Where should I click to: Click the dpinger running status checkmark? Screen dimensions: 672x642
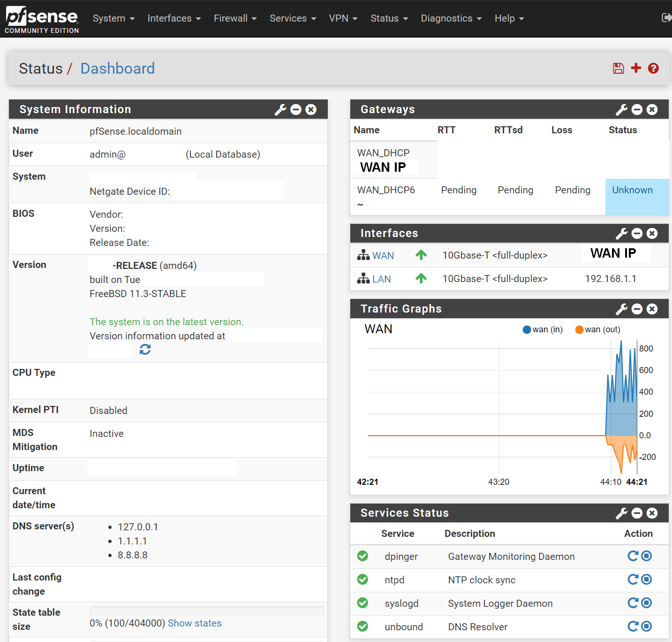click(x=362, y=556)
